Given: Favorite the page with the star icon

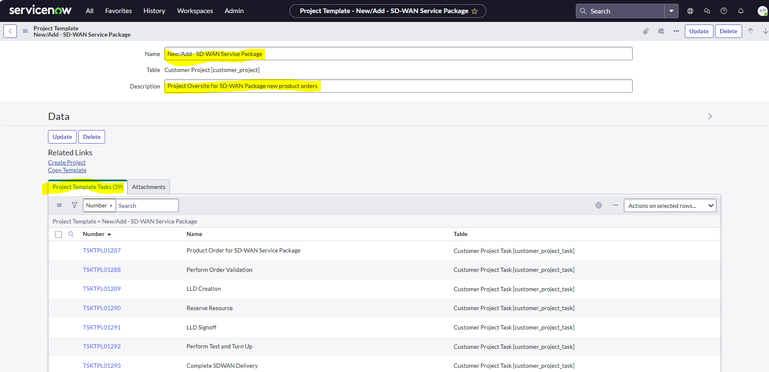Looking at the screenshot, I should tap(474, 11).
